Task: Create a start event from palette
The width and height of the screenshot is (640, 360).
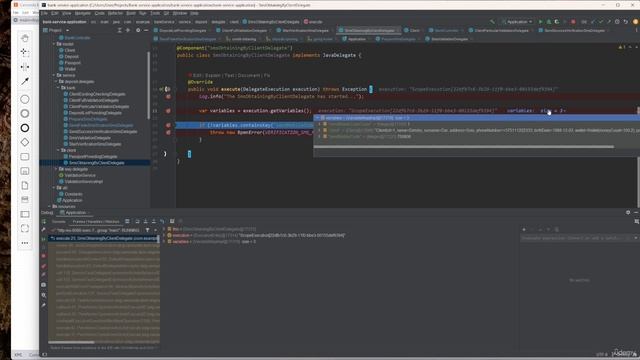Action: [25, 99]
